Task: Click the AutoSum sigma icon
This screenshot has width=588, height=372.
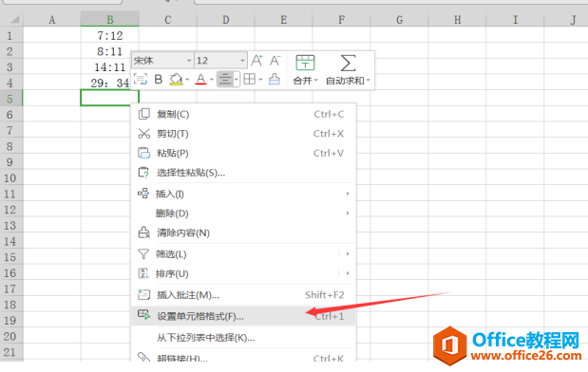Action: 348,63
